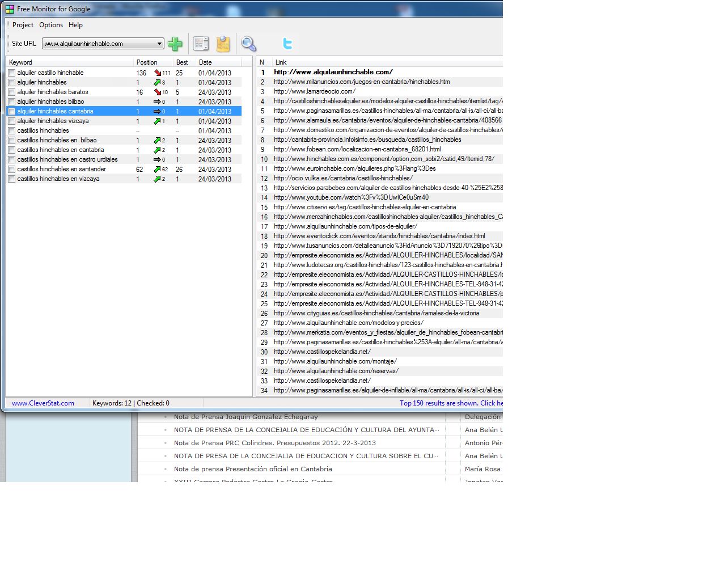
Task: Click the Twitter bird icon
Action: tap(287, 44)
